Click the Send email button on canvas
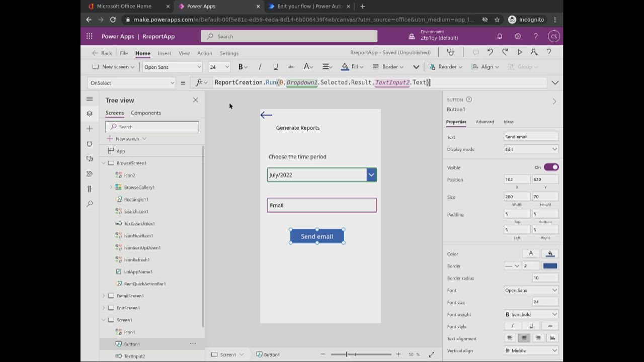Screen dimensions: 644x362 pos(317,236)
